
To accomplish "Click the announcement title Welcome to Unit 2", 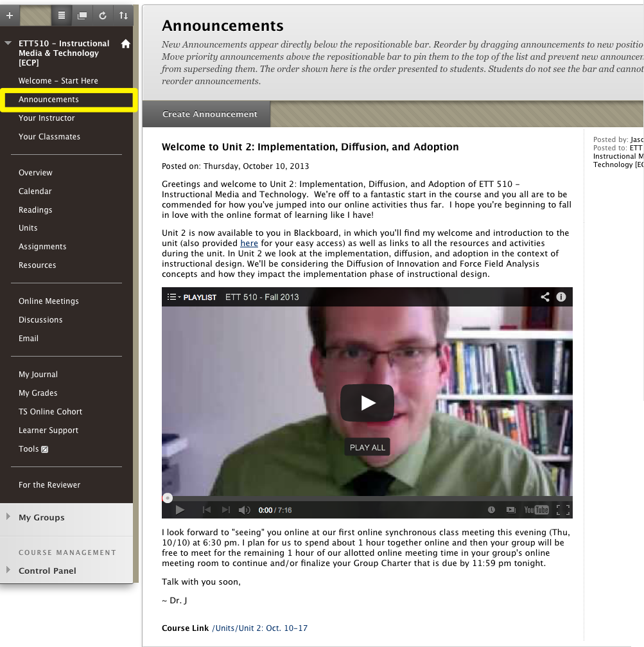I will (x=310, y=147).
